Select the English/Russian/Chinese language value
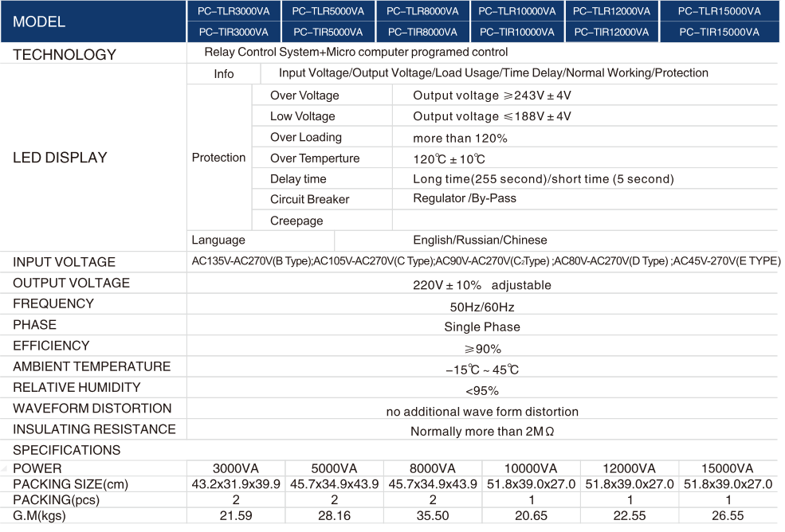785x532 pixels. coord(480,240)
